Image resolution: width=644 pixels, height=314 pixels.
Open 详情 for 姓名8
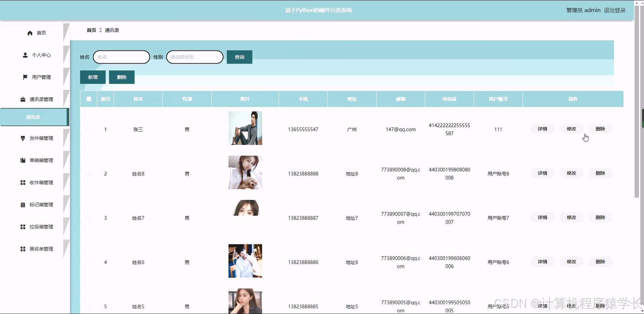(x=542, y=173)
